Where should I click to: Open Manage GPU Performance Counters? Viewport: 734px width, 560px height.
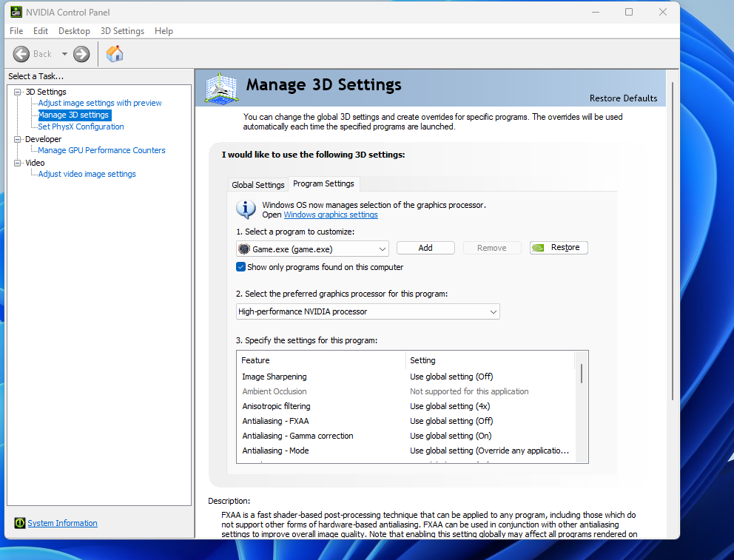101,150
